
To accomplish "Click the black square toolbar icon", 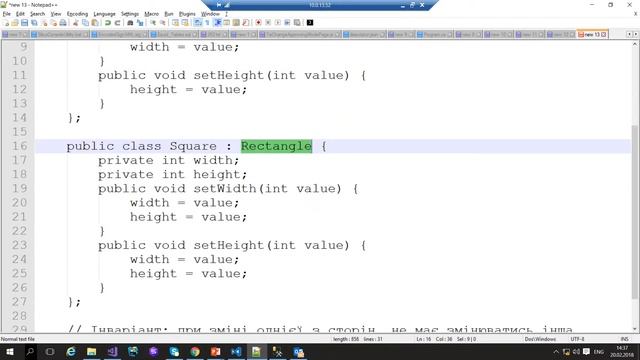I will coord(310,23).
